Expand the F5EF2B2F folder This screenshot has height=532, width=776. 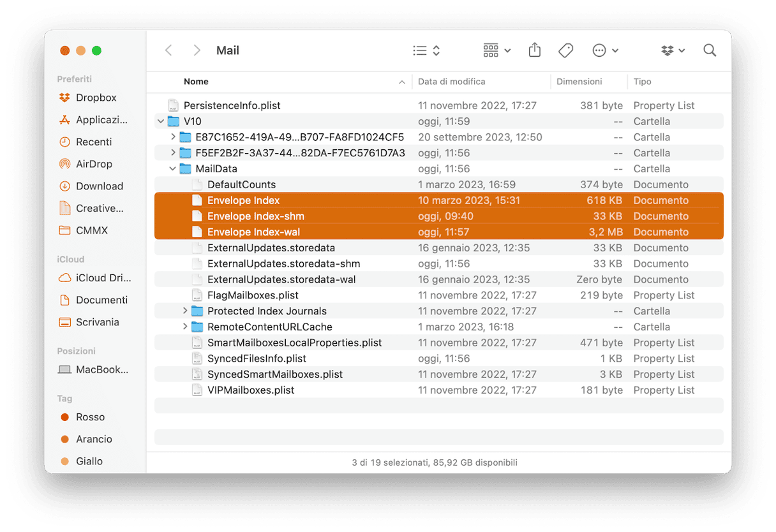[x=173, y=153]
